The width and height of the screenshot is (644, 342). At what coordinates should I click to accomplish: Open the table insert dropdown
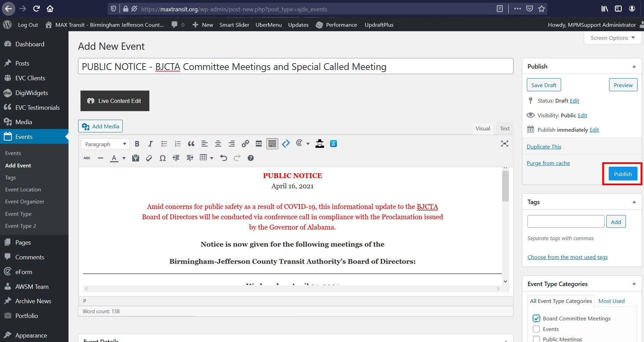tap(207, 158)
